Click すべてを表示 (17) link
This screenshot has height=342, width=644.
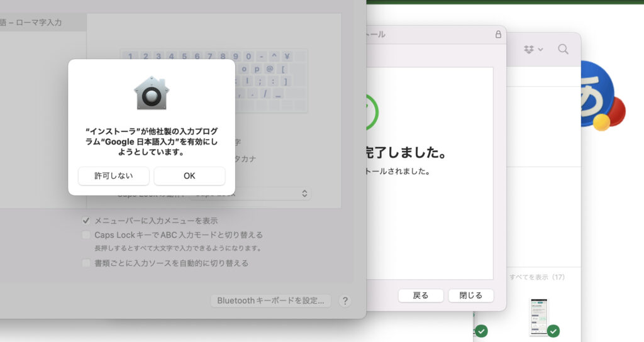click(x=537, y=277)
